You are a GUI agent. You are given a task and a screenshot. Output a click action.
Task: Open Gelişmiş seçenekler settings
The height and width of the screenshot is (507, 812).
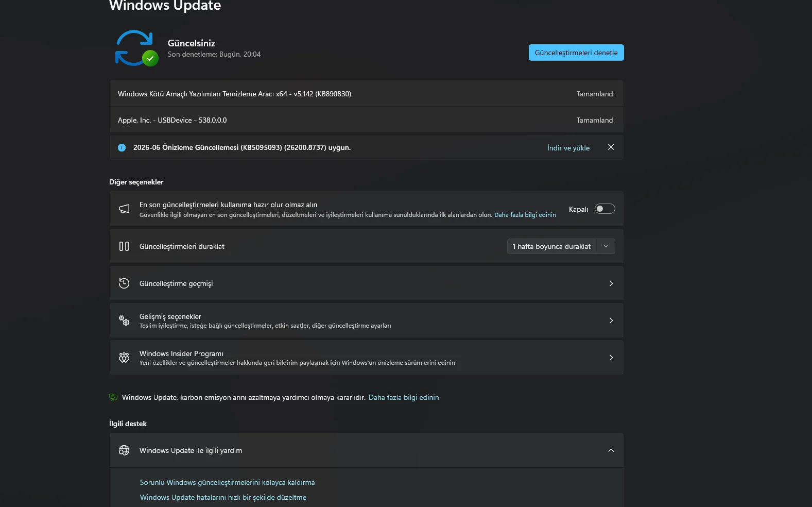click(x=366, y=320)
